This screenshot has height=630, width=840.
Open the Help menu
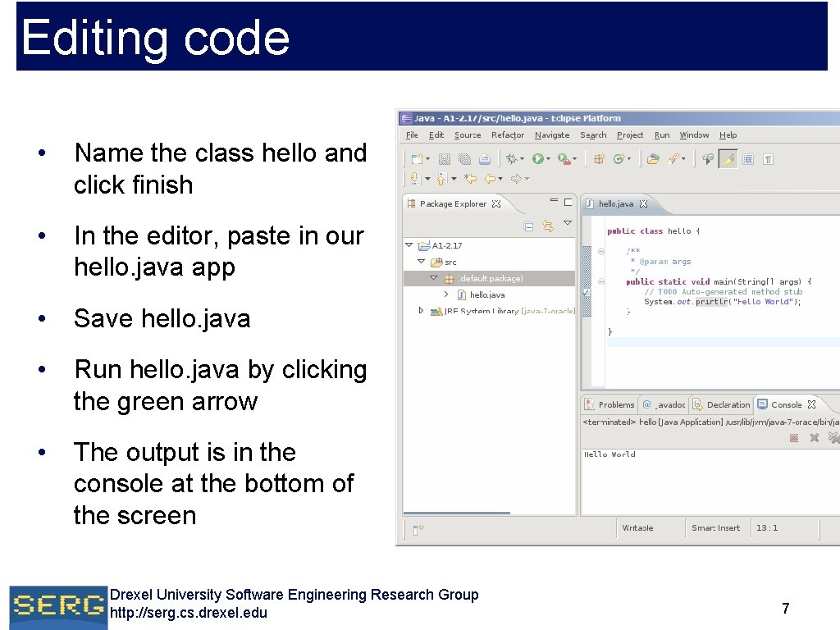point(728,135)
